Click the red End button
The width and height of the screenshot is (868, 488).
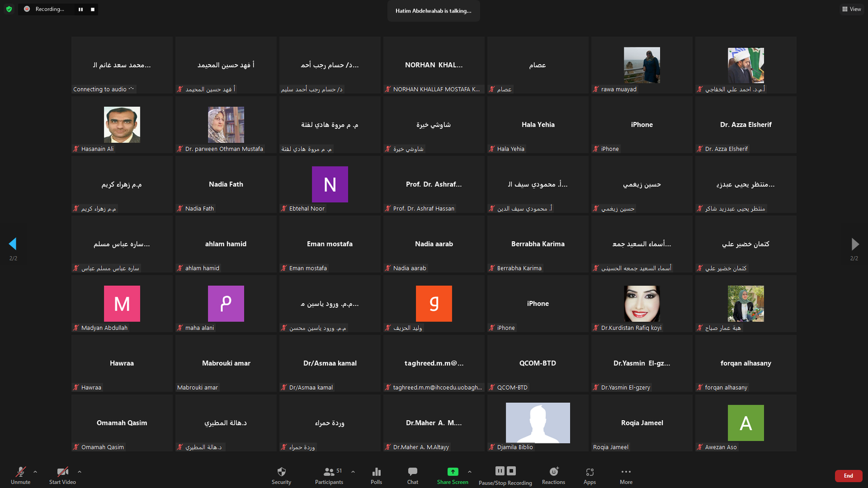(848, 476)
